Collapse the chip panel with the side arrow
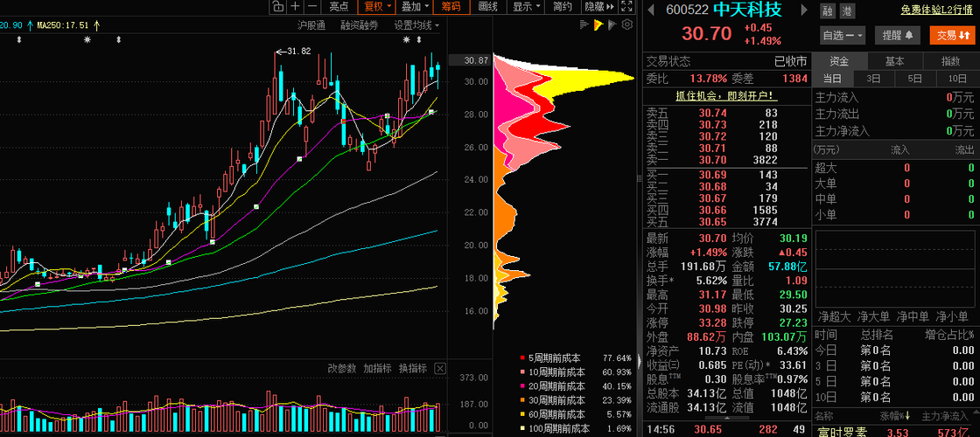This screenshot has height=437, width=980. click(639, 361)
